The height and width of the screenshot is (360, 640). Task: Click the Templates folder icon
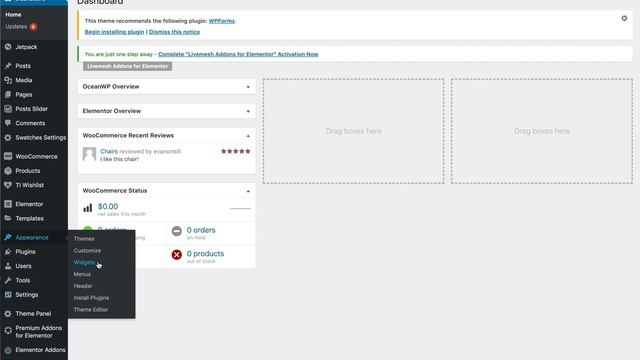point(8,218)
